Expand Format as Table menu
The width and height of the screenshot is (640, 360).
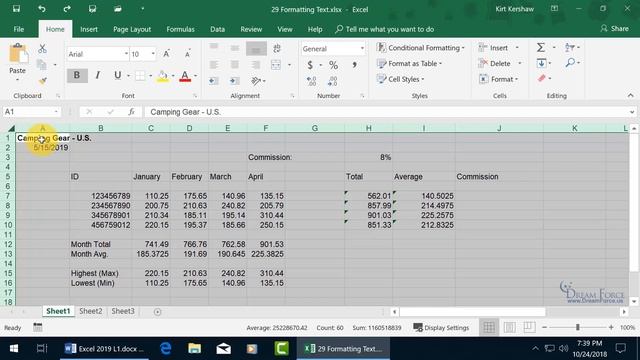(409, 63)
